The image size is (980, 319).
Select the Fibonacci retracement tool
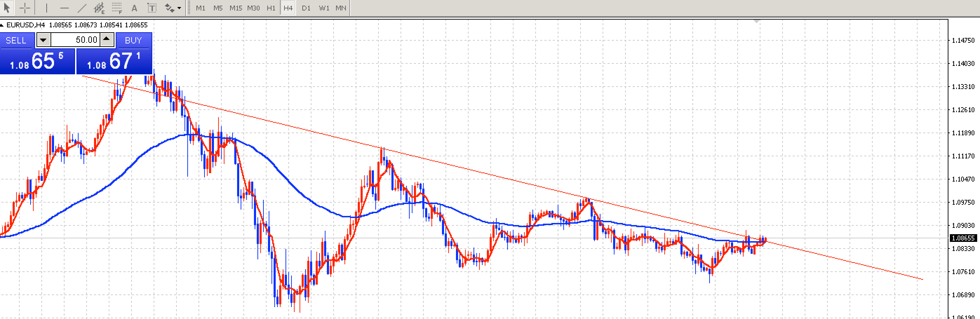point(117,8)
